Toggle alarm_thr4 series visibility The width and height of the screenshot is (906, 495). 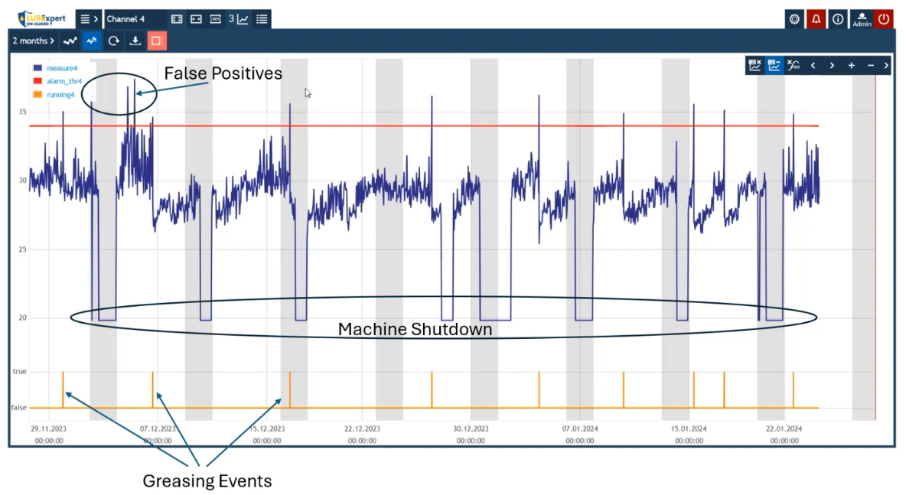tap(63, 80)
